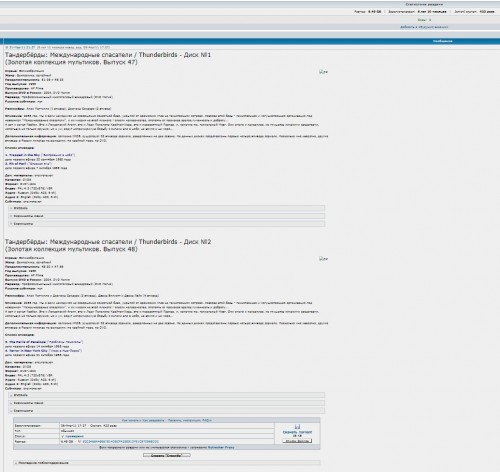
Task: Click the Тандербёрды Диск №2 heading
Action: [x=108, y=245]
